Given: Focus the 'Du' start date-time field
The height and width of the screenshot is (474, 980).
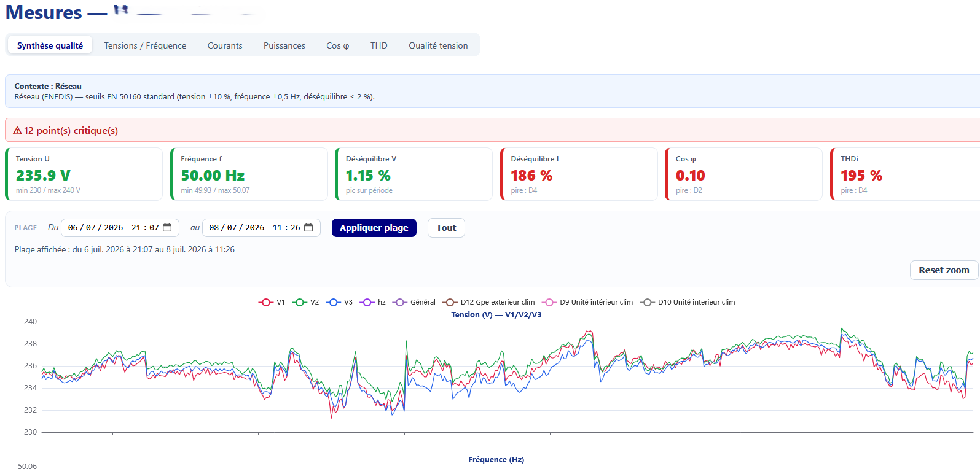Looking at the screenshot, I should pos(120,228).
